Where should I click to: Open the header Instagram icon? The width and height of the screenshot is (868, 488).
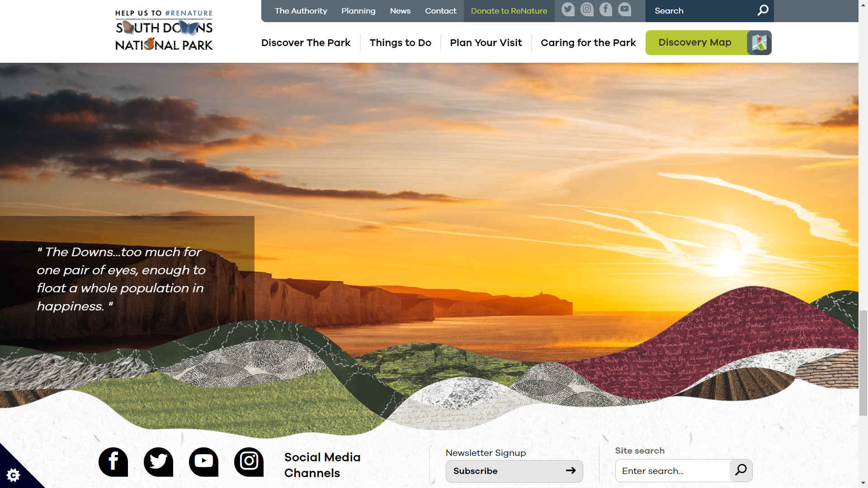[x=587, y=9]
